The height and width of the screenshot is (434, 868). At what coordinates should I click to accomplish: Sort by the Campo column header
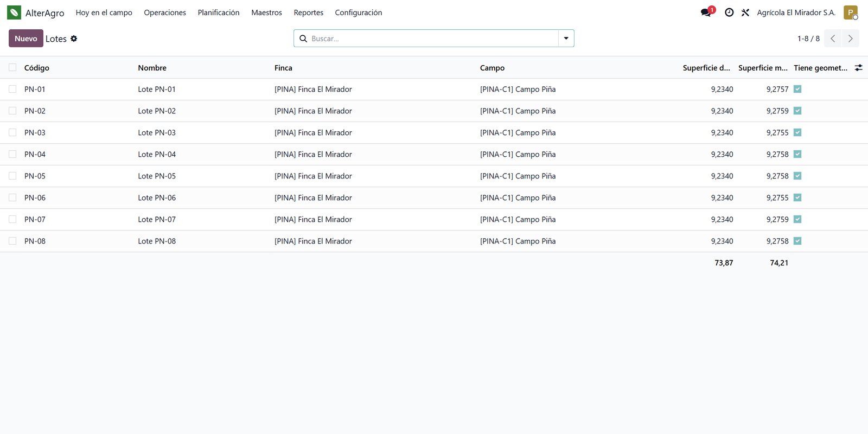(x=492, y=68)
